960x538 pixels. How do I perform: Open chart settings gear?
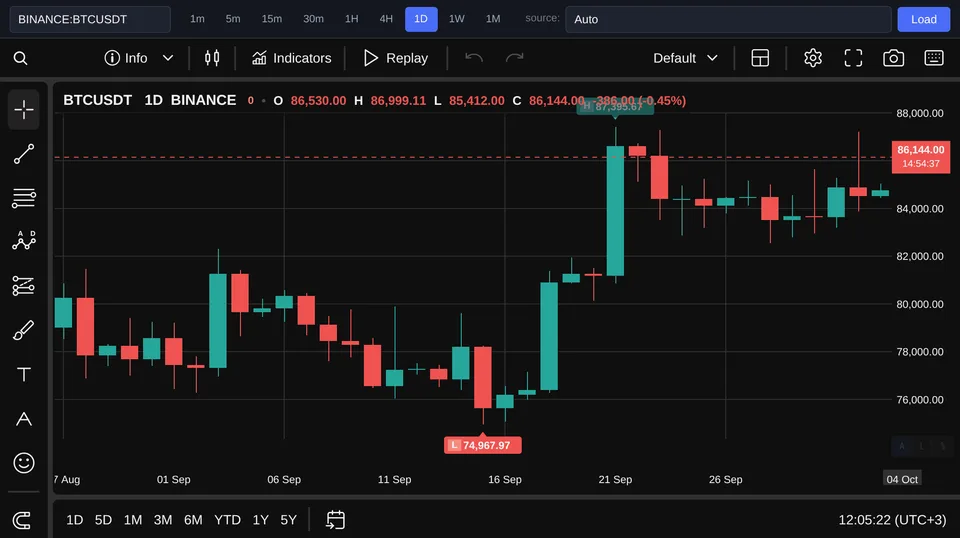click(812, 58)
